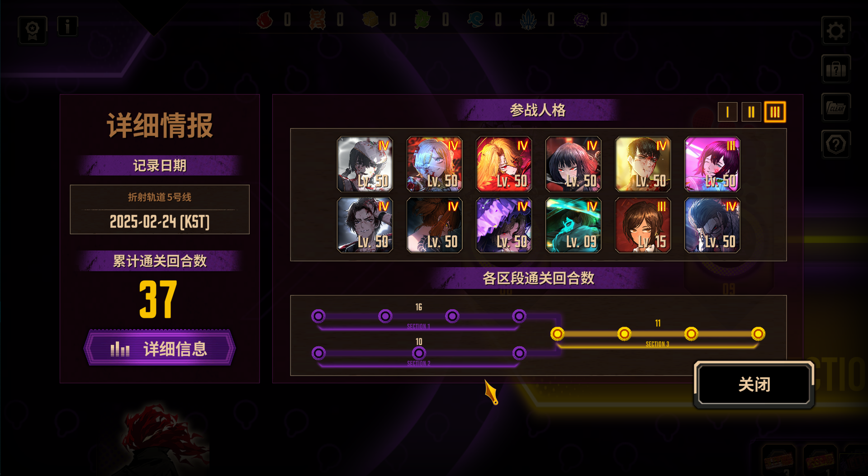Select the pink-haired tier III portrait
This screenshot has width=868, height=476.
712,164
